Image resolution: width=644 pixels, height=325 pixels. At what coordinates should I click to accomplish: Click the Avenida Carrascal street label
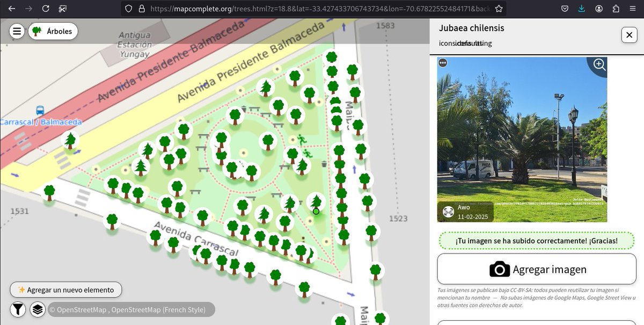point(195,238)
